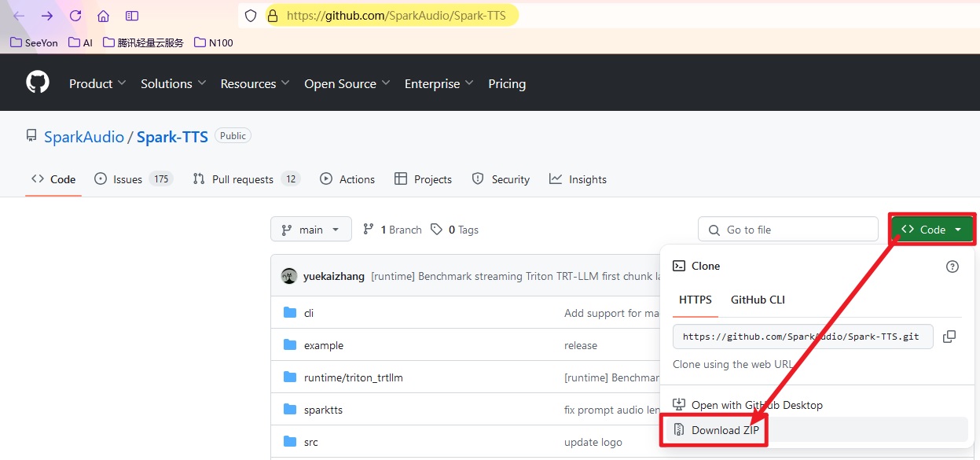This screenshot has width=980, height=460.
Task: Click the browser forward arrow
Action: [x=47, y=16]
